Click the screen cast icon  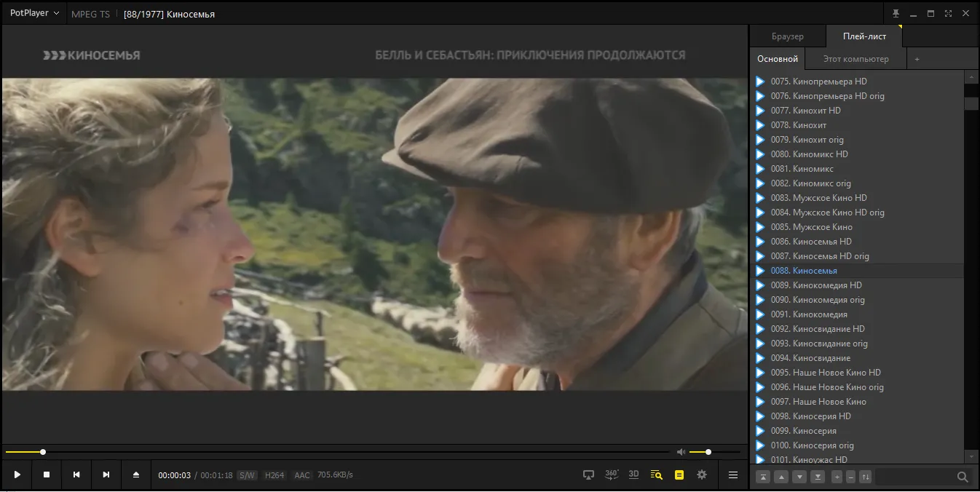click(x=589, y=475)
